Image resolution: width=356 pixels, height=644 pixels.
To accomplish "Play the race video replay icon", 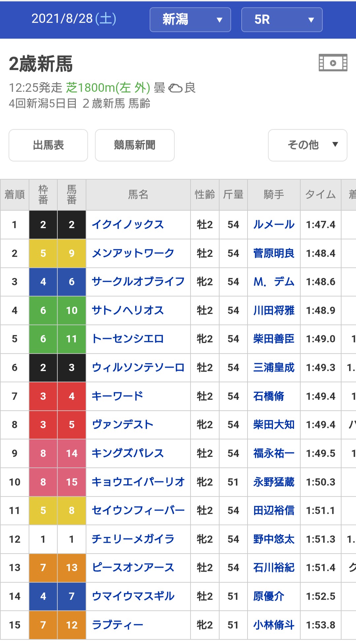I will [333, 63].
